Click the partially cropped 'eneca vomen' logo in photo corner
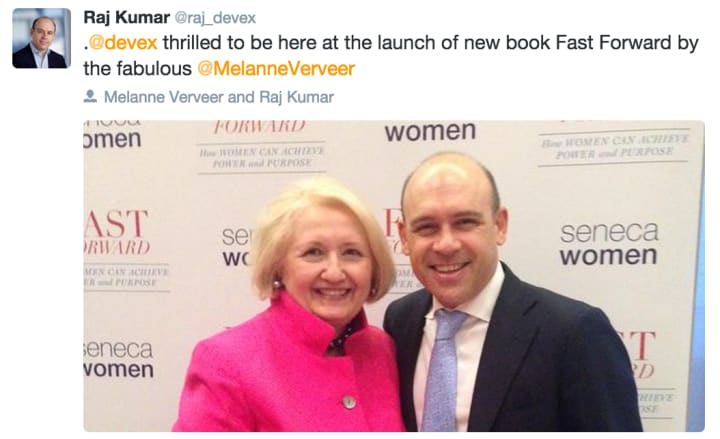720x439 pixels. (118, 360)
